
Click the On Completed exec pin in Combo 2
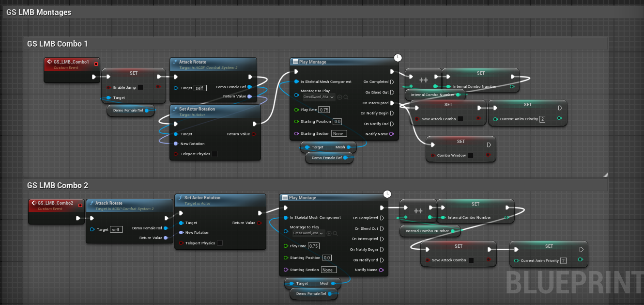[x=382, y=218]
